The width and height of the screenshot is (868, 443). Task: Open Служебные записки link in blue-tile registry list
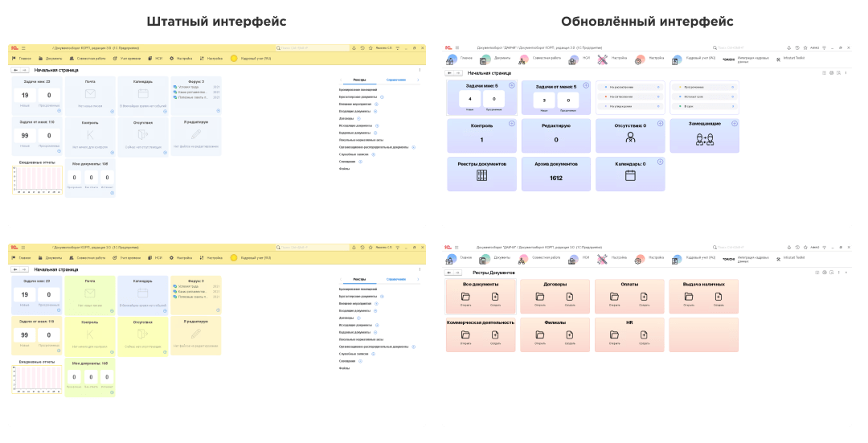pyautogui.click(x=354, y=154)
